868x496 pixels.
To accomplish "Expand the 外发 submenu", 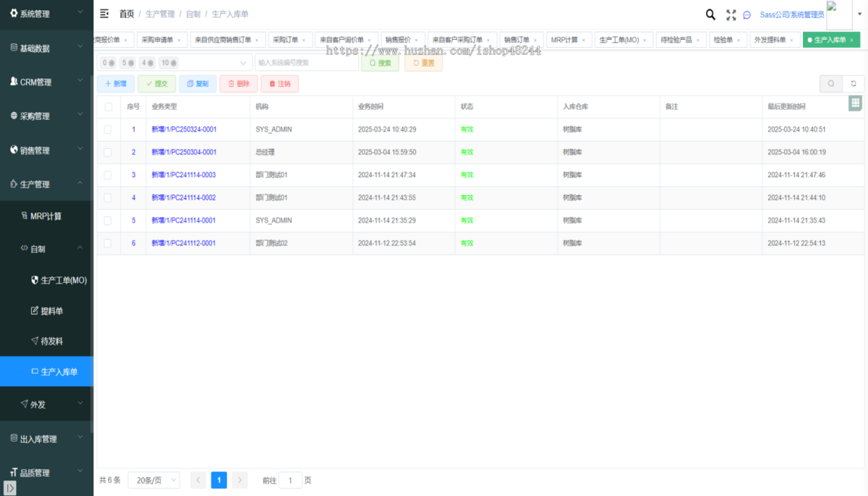I will click(80, 403).
